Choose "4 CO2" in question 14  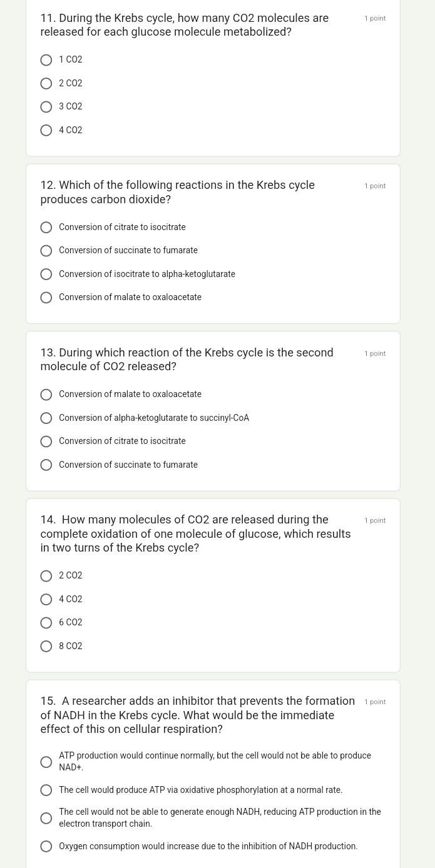[x=46, y=599]
